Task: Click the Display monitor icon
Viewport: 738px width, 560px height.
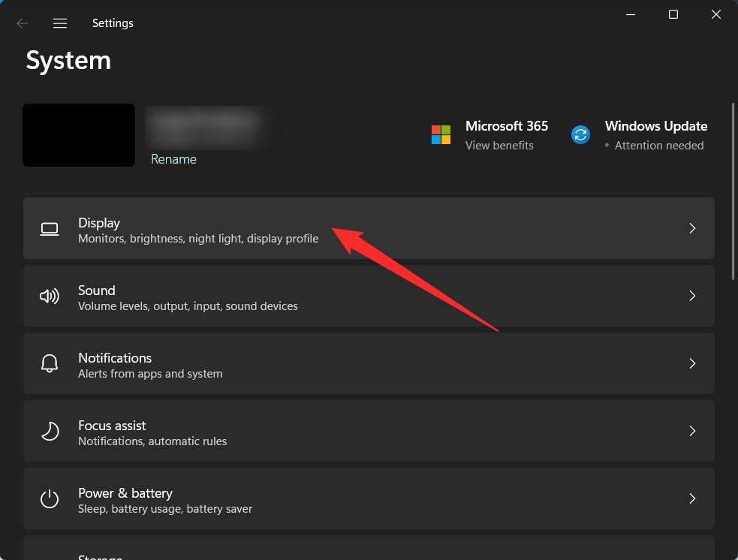Action: 50,229
